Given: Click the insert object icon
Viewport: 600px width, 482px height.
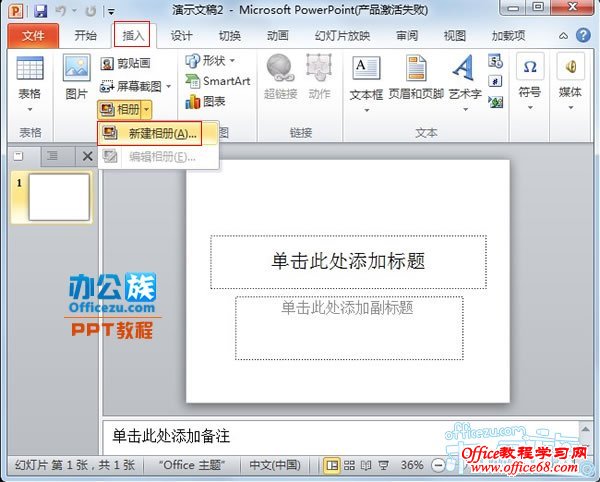Looking at the screenshot, I should tap(496, 101).
